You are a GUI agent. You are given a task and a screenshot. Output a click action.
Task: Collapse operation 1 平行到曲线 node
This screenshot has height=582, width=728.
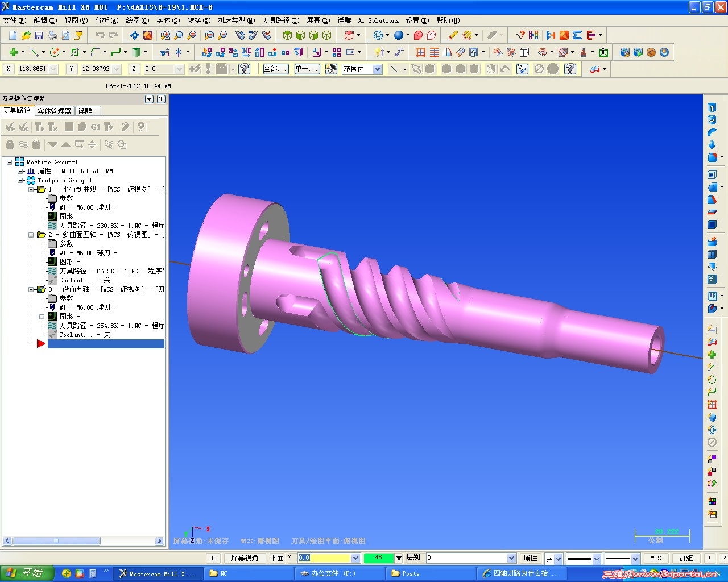(x=32, y=189)
